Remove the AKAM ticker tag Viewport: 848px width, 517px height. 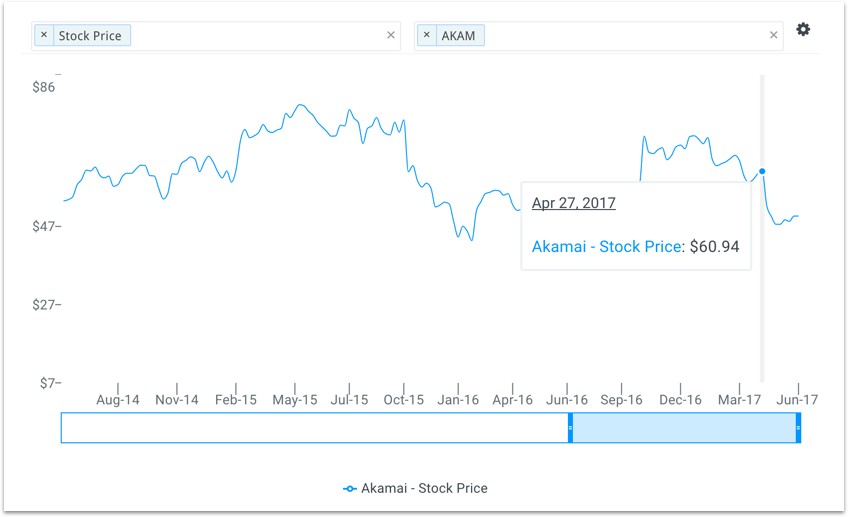[x=427, y=35]
